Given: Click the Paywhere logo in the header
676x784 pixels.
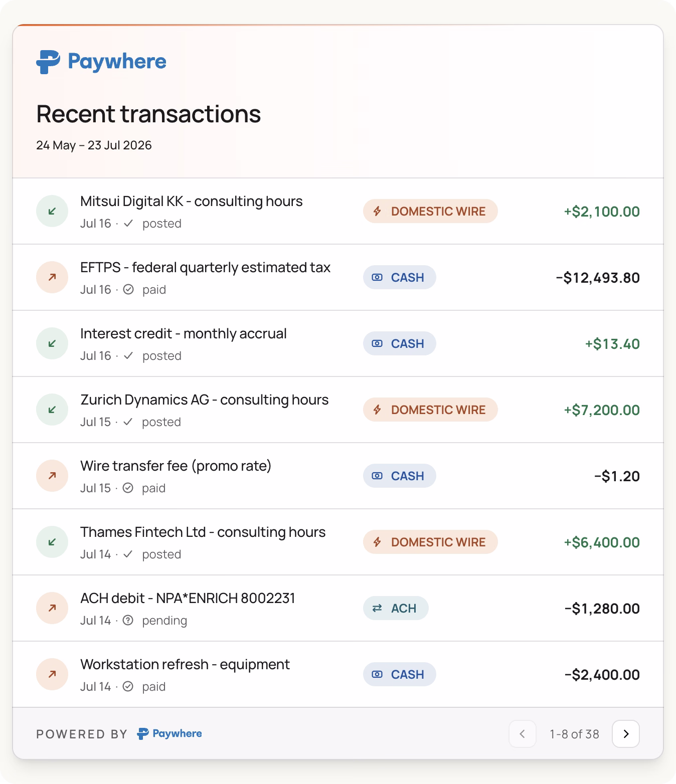Looking at the screenshot, I should coord(101,62).
